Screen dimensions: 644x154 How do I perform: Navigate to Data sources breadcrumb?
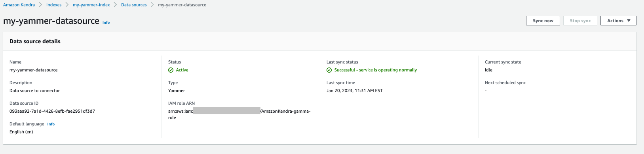pos(134,5)
